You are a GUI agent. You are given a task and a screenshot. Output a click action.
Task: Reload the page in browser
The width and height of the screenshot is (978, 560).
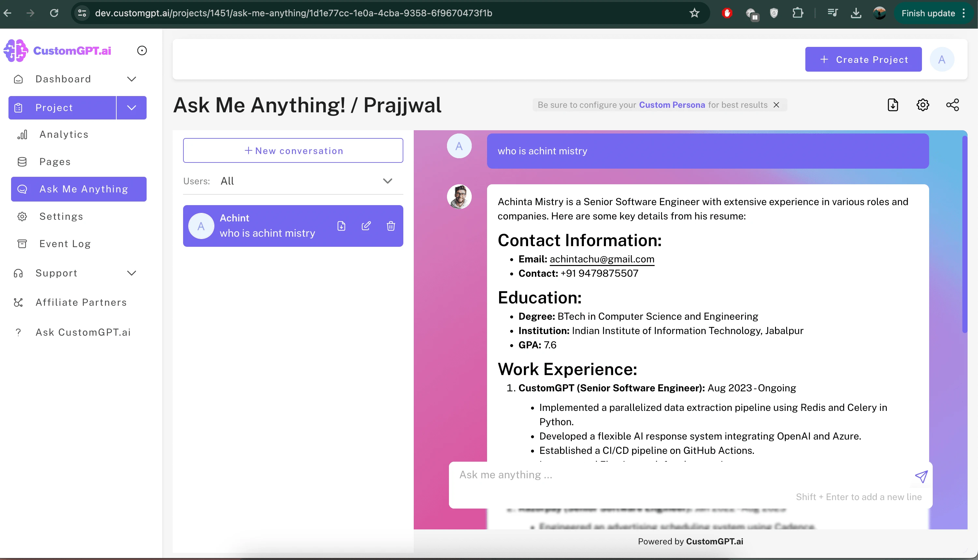coord(54,13)
